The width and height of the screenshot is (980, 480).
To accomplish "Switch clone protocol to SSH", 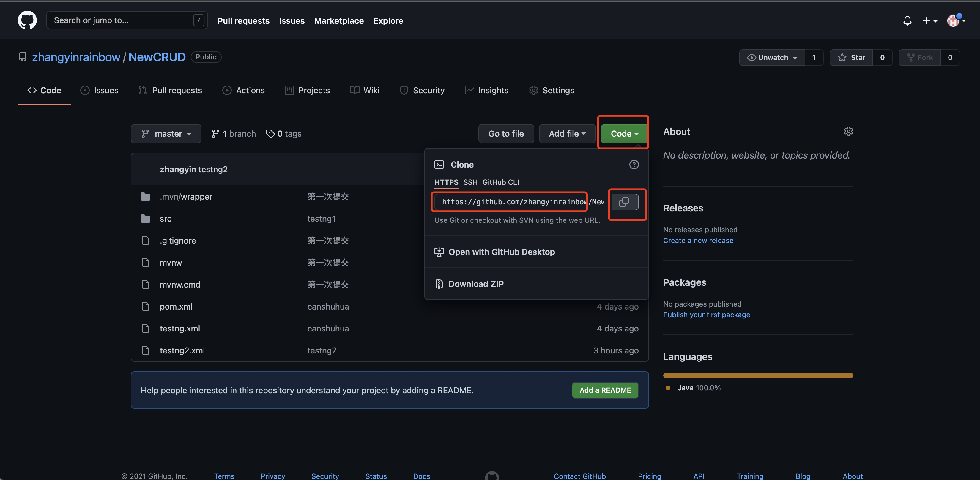I will [x=470, y=182].
